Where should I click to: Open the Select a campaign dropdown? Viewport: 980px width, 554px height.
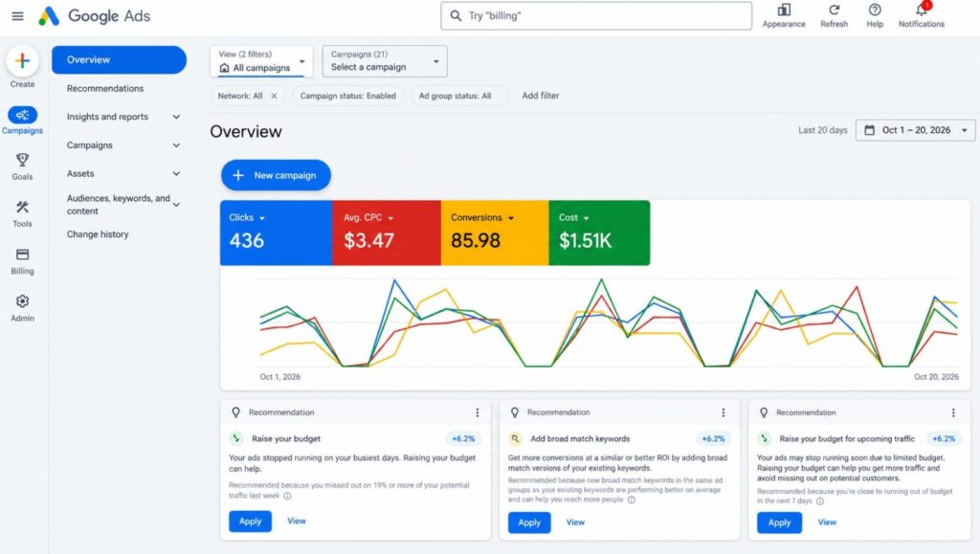(x=385, y=61)
